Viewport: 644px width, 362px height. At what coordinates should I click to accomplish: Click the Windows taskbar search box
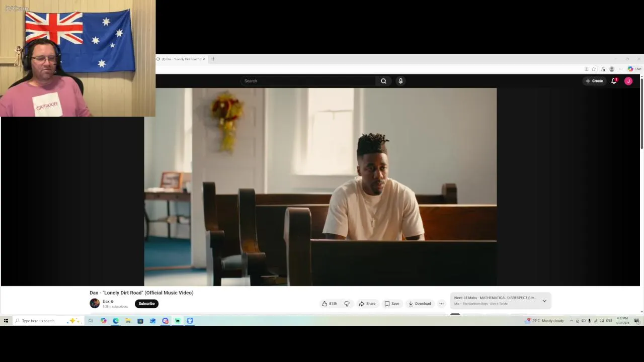(48, 321)
